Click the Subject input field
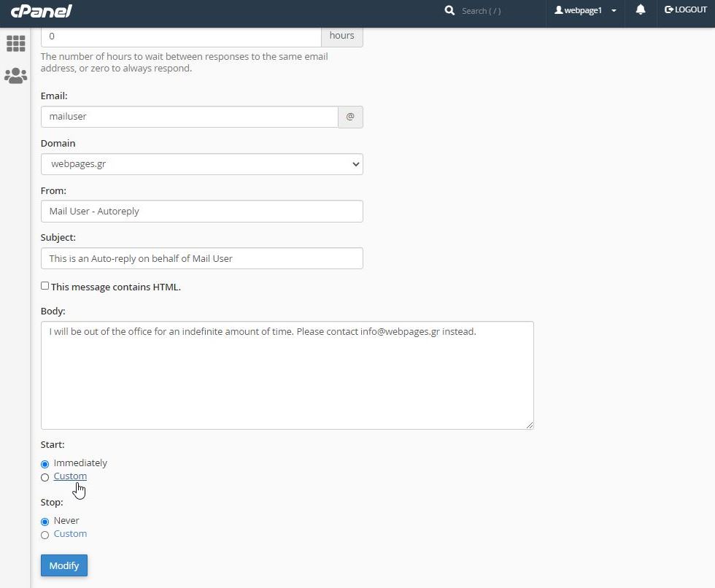This screenshot has height=588, width=715. coord(201,258)
